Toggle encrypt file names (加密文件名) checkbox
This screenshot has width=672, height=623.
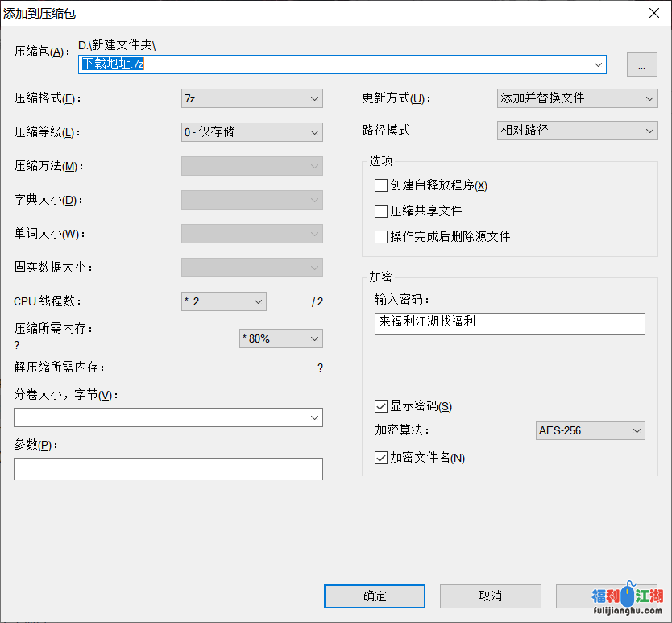[381, 458]
